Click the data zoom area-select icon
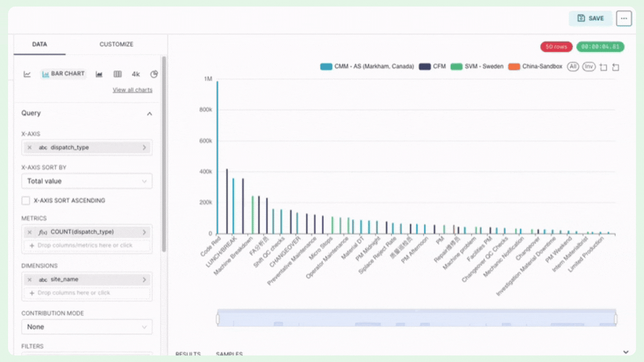This screenshot has height=362, width=644. (x=603, y=67)
